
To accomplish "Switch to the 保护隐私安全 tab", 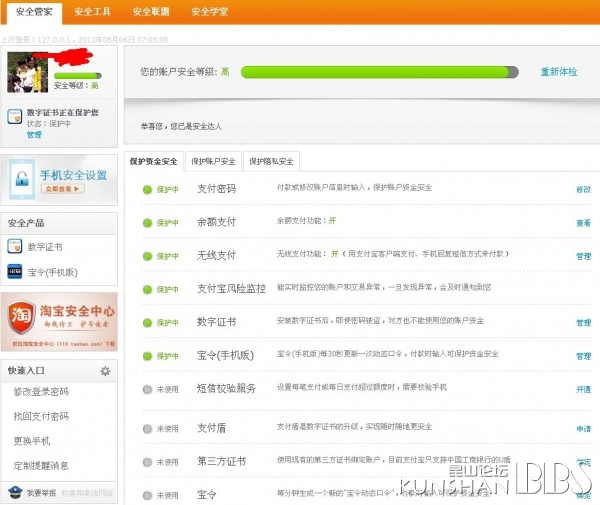I will [271, 162].
